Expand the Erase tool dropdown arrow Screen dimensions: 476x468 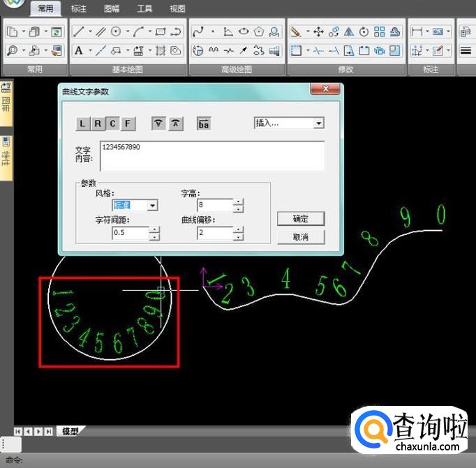click(x=308, y=31)
